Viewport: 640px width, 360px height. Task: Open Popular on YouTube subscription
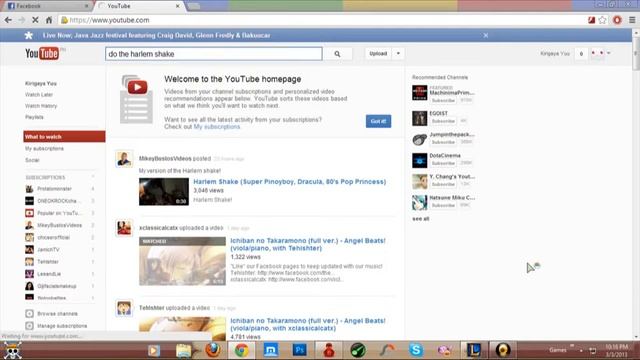(60, 213)
